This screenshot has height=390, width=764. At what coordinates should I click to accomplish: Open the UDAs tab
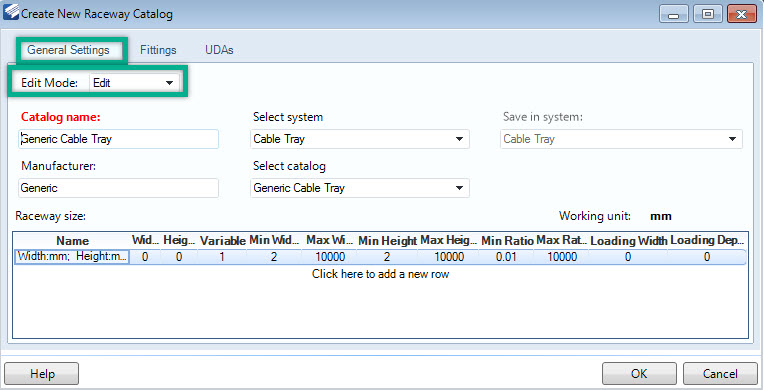(x=219, y=50)
